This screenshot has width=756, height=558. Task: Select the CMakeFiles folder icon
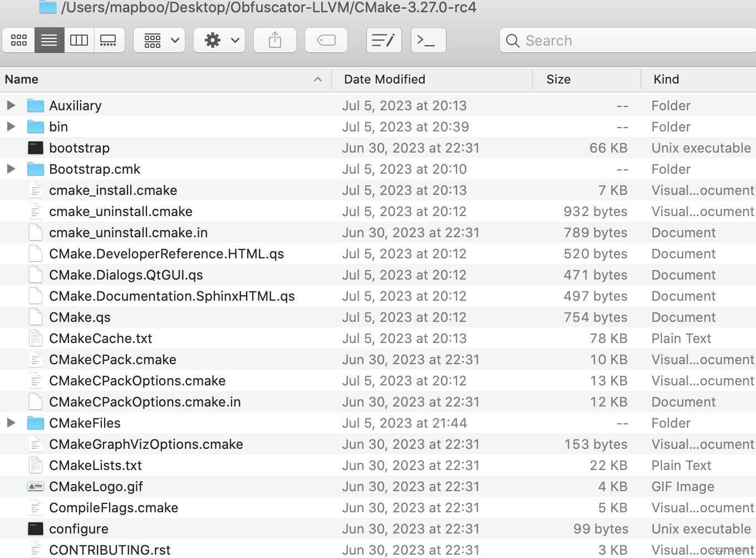[x=36, y=423]
